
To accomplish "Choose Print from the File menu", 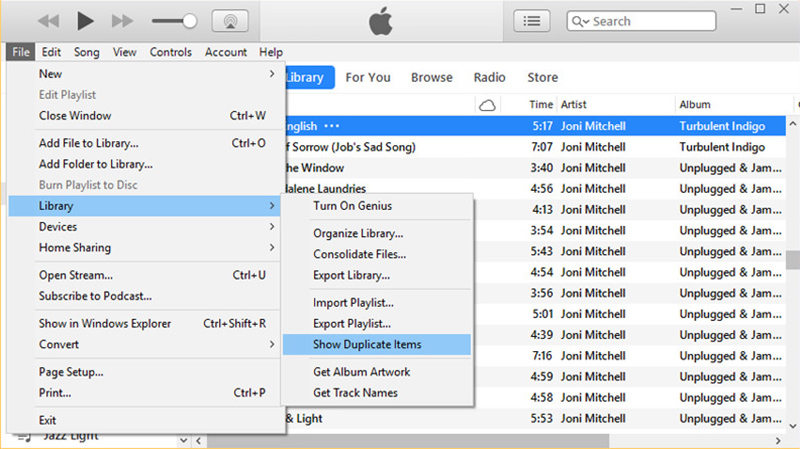I will pos(144,393).
